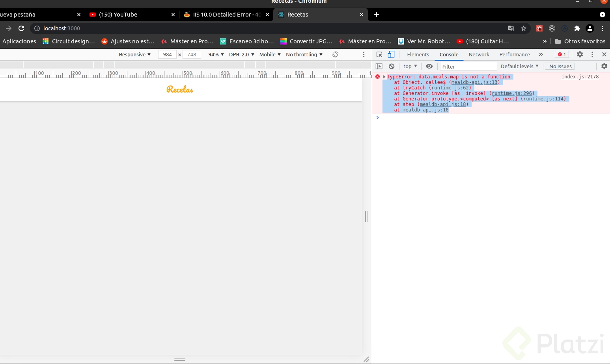This screenshot has height=364, width=610.
Task: Open the Extensions puzzle icon
Action: [577, 28]
